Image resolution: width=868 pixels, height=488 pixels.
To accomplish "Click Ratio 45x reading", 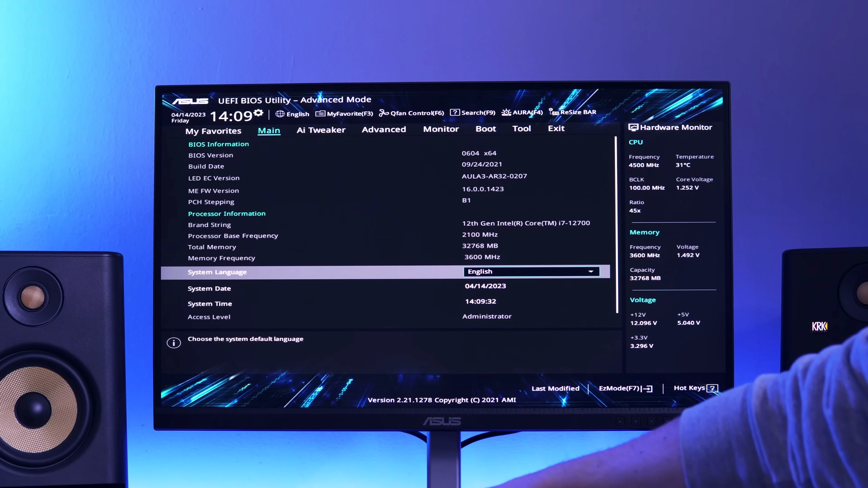I will coord(635,211).
